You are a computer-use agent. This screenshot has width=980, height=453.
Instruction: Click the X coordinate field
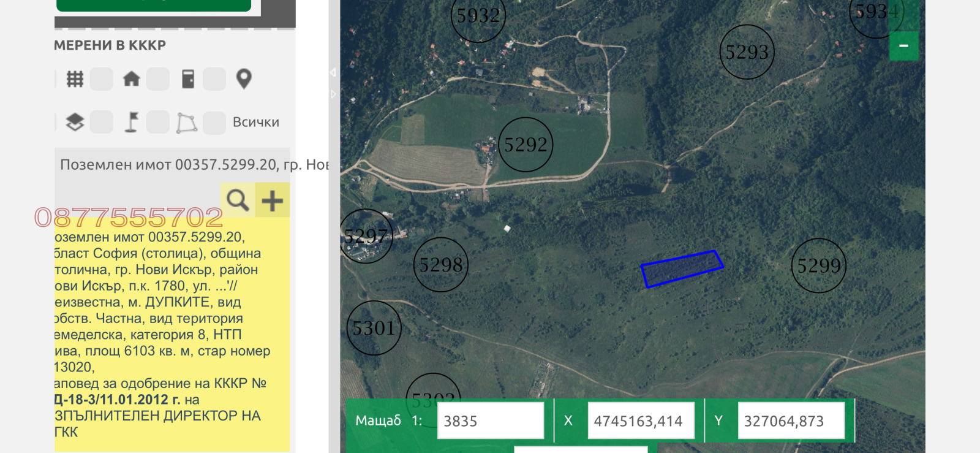coord(641,421)
